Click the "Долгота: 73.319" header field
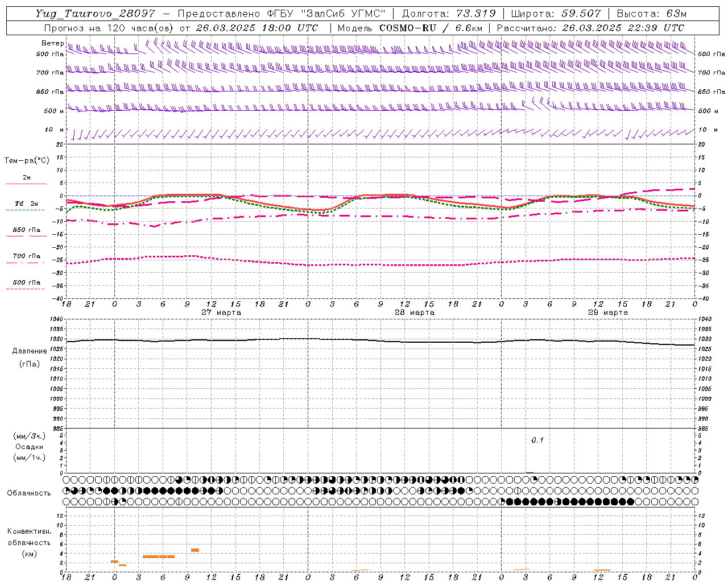This screenshot has width=728, height=582. tap(449, 14)
